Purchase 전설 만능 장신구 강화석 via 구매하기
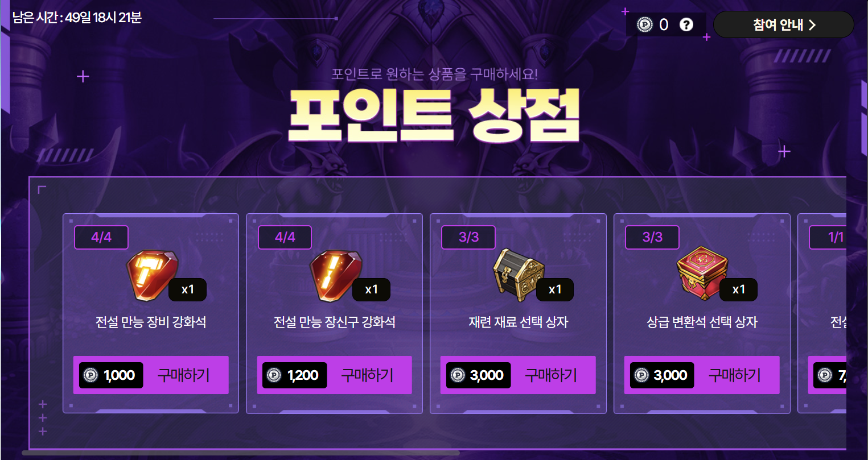Image resolution: width=868 pixels, height=460 pixels. [367, 375]
